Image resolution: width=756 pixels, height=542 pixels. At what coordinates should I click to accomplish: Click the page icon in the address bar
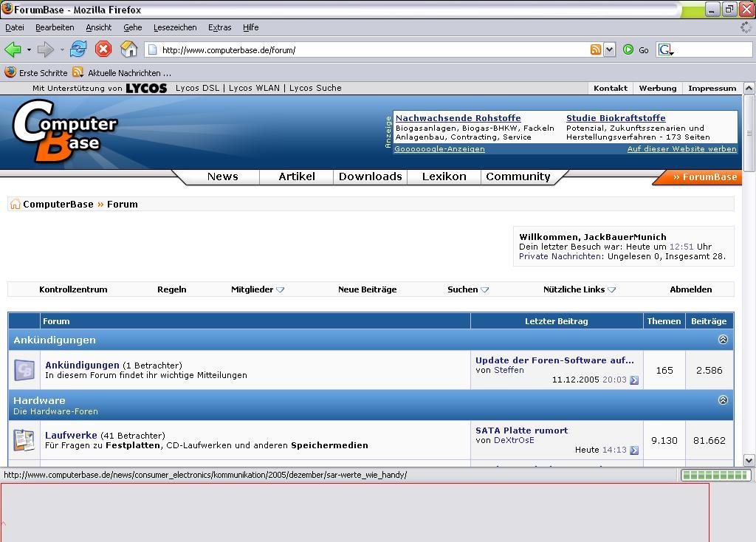pos(152,49)
